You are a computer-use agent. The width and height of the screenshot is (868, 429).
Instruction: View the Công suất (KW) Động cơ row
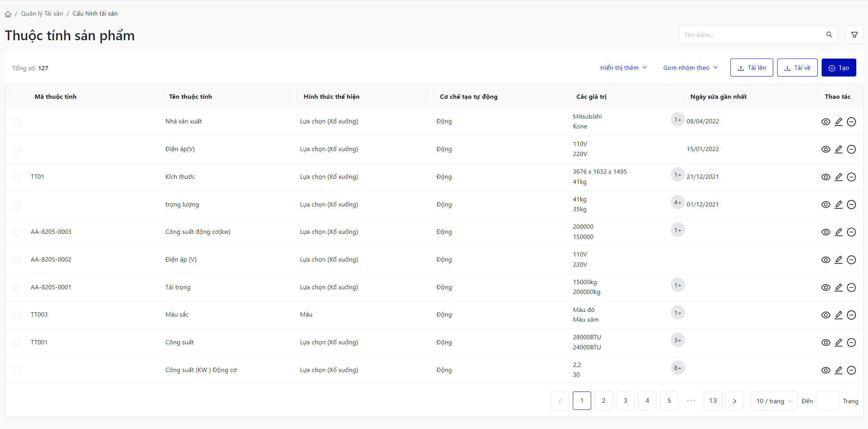(x=825, y=370)
